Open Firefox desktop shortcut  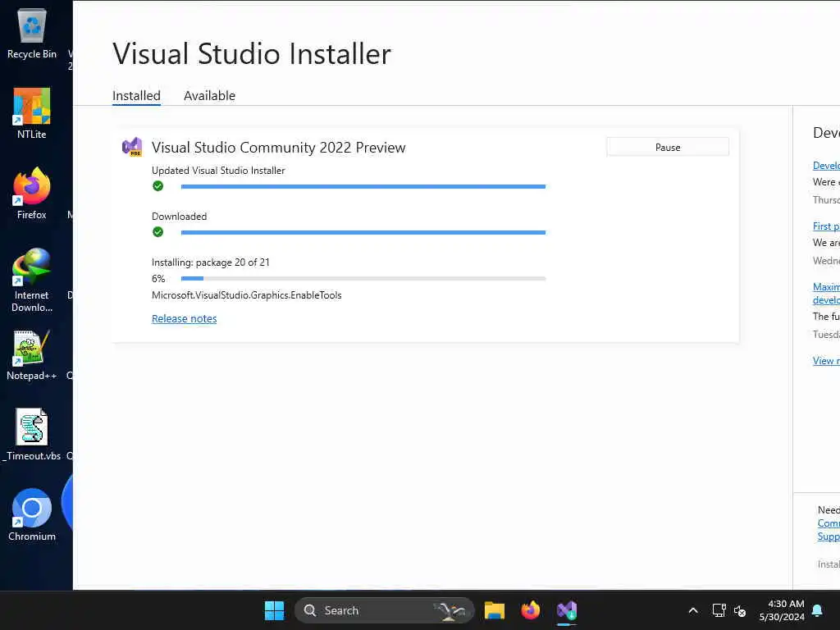[x=32, y=194]
